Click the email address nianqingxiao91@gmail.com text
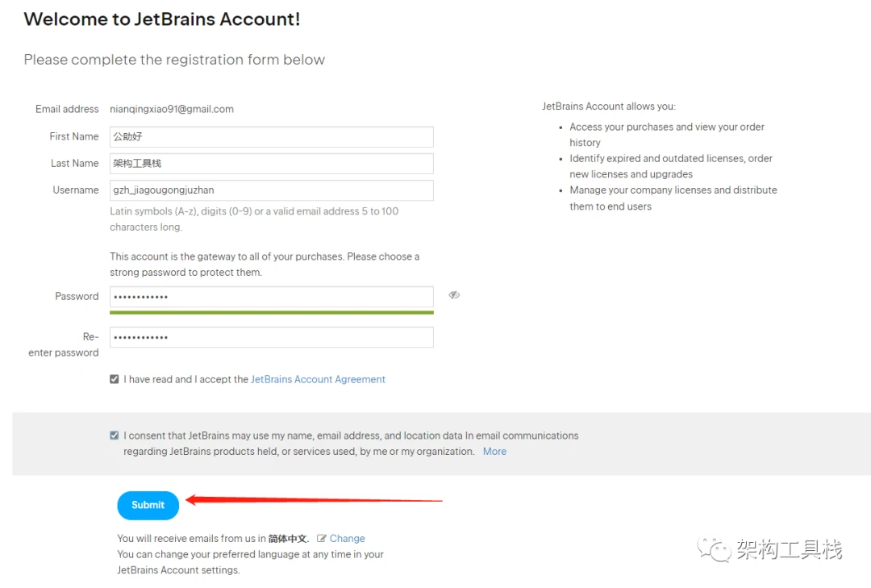Viewport: 871px width, 588px height. tap(172, 109)
